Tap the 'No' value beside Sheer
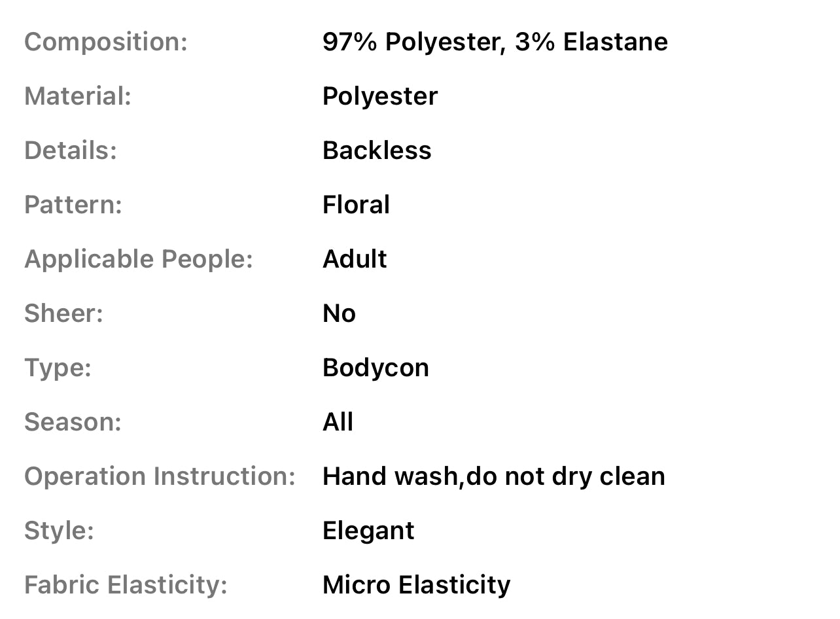This screenshot has height=619, width=840. click(x=339, y=313)
